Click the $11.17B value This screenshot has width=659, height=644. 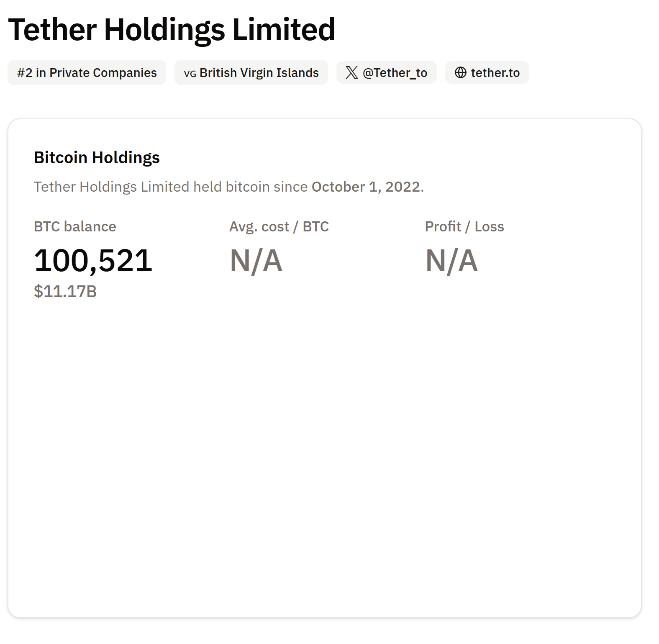tap(65, 292)
